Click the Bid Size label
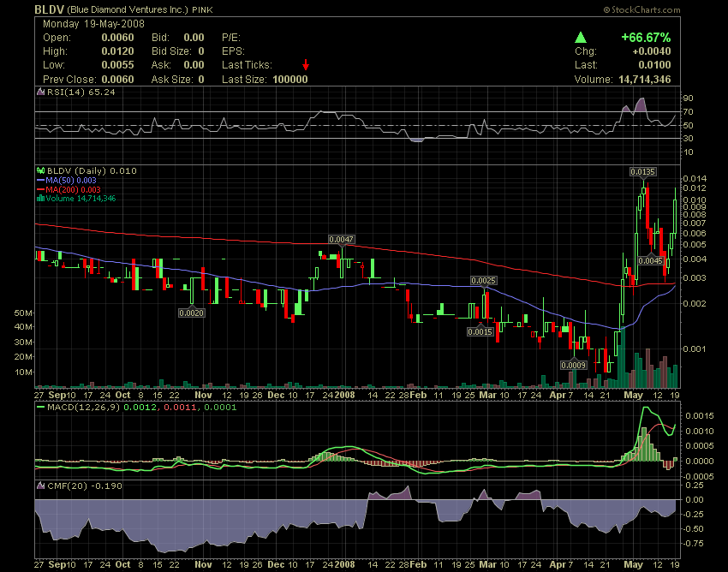 pos(171,51)
